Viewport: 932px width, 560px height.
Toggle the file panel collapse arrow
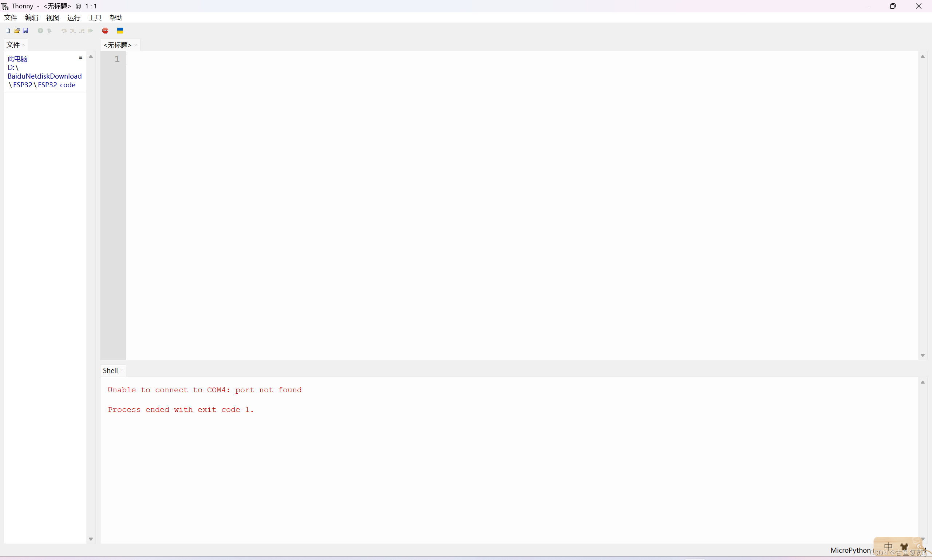(x=91, y=56)
